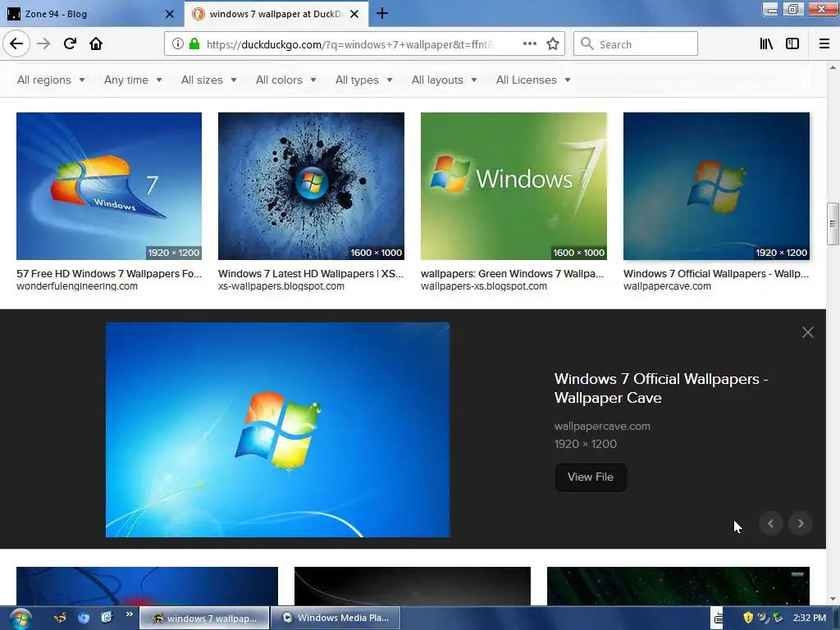Click the green padlock security icon
The width and height of the screenshot is (840, 630).
(194, 44)
